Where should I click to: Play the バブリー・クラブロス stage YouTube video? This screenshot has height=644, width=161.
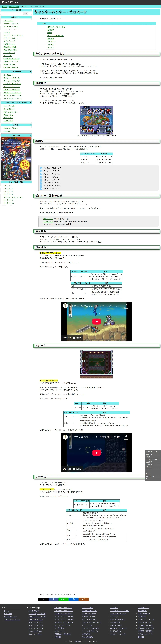click(x=97, y=452)
